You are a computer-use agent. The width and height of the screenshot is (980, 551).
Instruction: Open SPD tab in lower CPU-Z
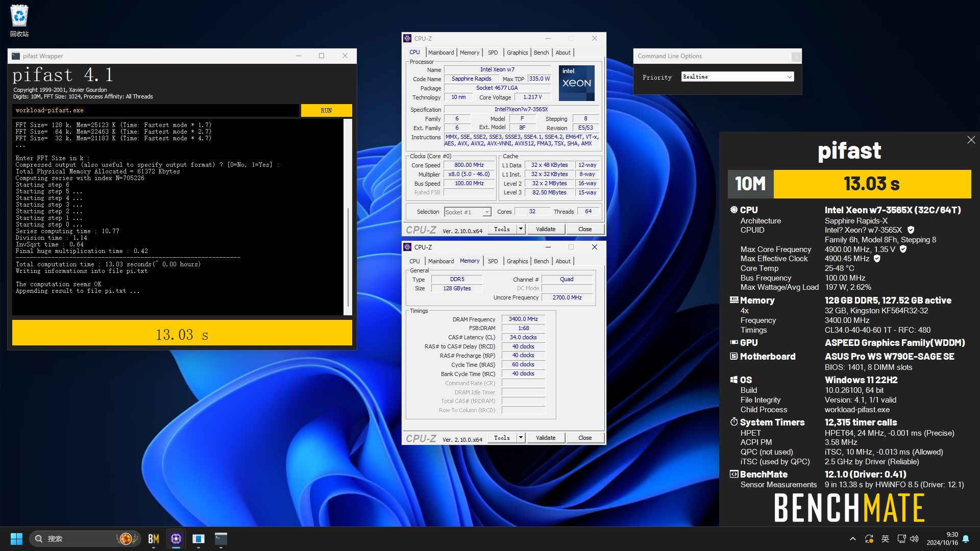point(493,261)
